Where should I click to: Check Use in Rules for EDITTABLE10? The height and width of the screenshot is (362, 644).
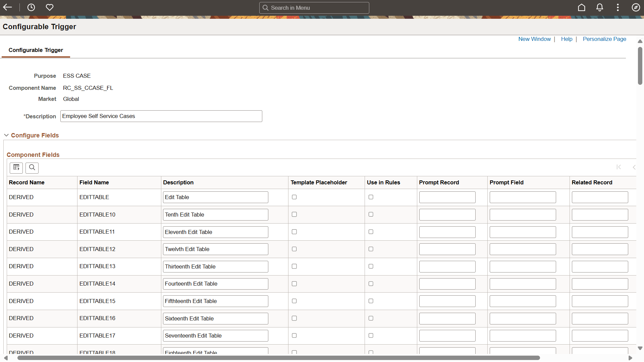371,214
